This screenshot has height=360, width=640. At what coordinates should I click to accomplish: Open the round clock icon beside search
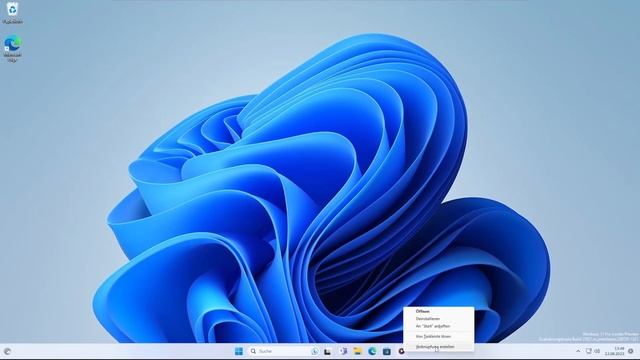point(315,351)
